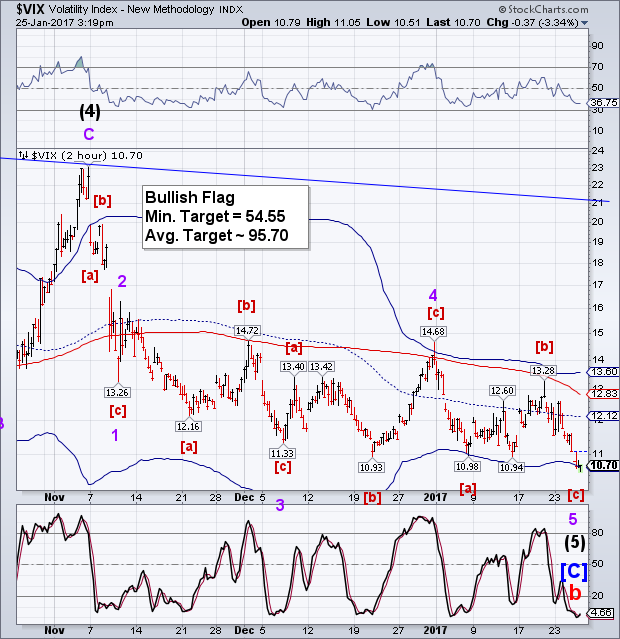Click the black (4) wave label
This screenshot has height=639, width=620.
(90, 111)
